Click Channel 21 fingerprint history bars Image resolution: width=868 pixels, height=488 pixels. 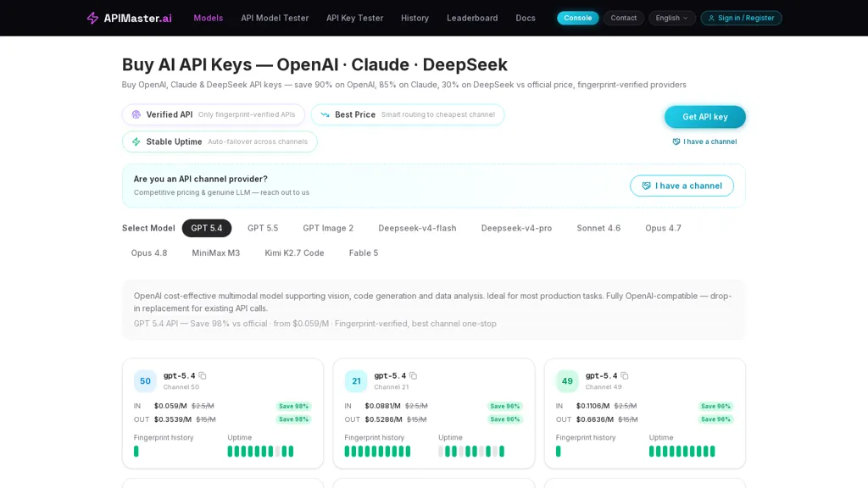pyautogui.click(x=377, y=452)
